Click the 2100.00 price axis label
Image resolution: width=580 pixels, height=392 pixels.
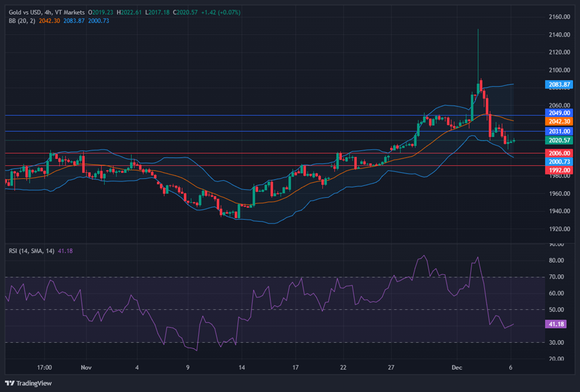(559, 70)
